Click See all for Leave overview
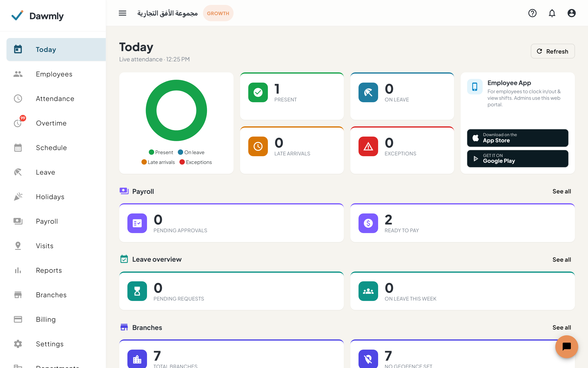This screenshot has height=368, width=588. click(x=561, y=259)
